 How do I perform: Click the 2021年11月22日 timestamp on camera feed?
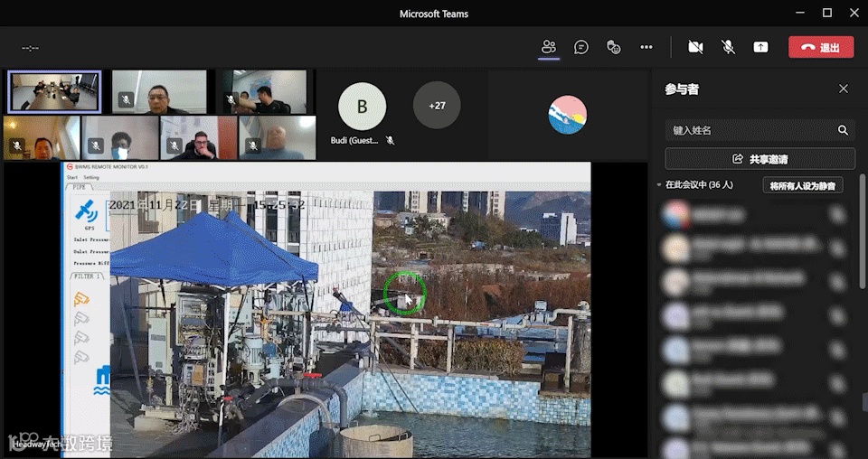pyautogui.click(x=207, y=205)
